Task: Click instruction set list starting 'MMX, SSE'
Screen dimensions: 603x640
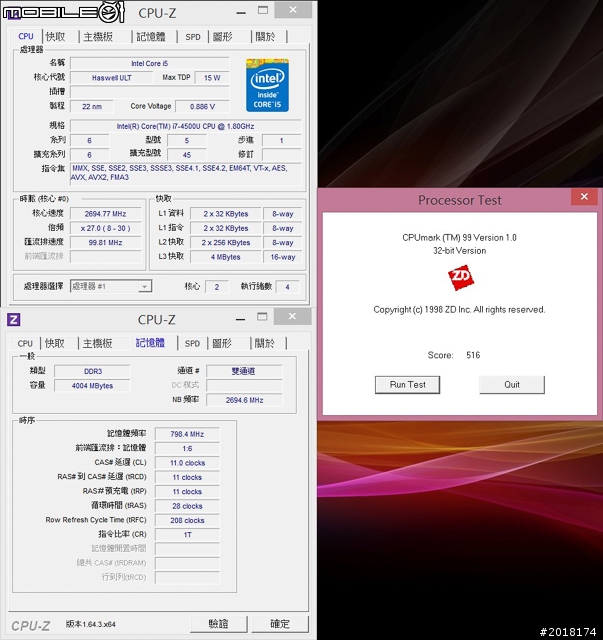Action: click(186, 173)
